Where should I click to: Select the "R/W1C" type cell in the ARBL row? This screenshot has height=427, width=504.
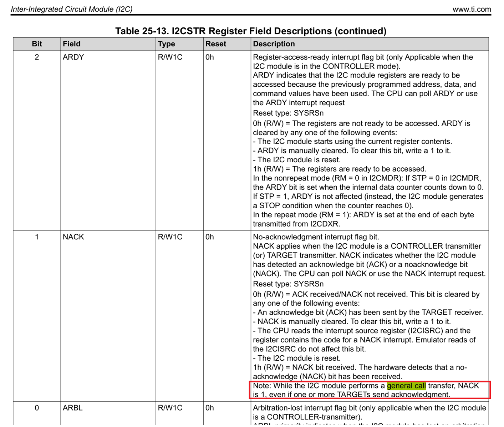tap(170, 408)
